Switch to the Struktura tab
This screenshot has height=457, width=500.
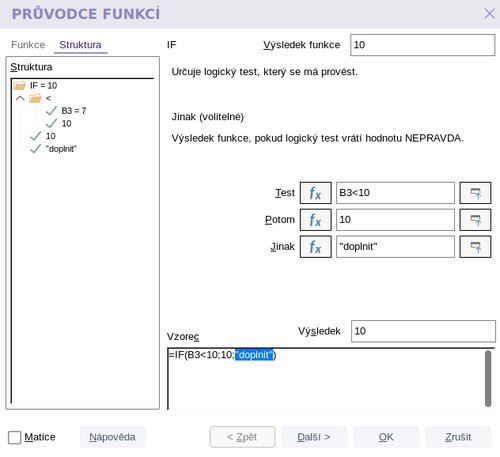(x=80, y=45)
